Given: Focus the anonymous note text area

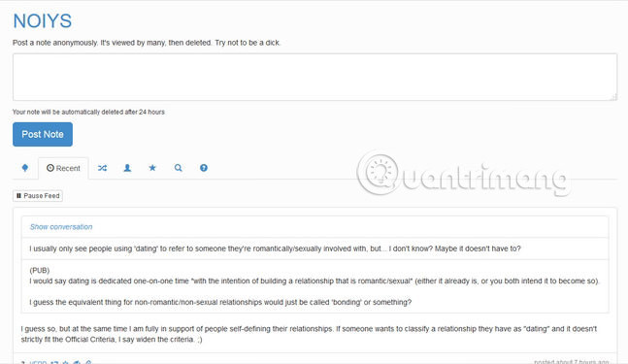Looking at the screenshot, I should [x=314, y=77].
